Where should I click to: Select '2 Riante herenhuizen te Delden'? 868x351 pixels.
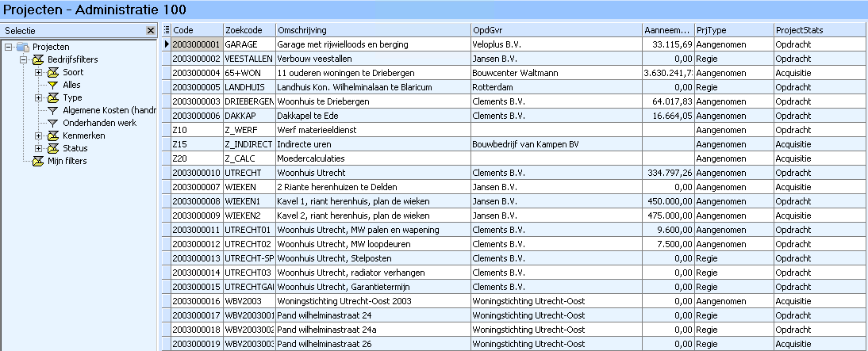pos(373,187)
